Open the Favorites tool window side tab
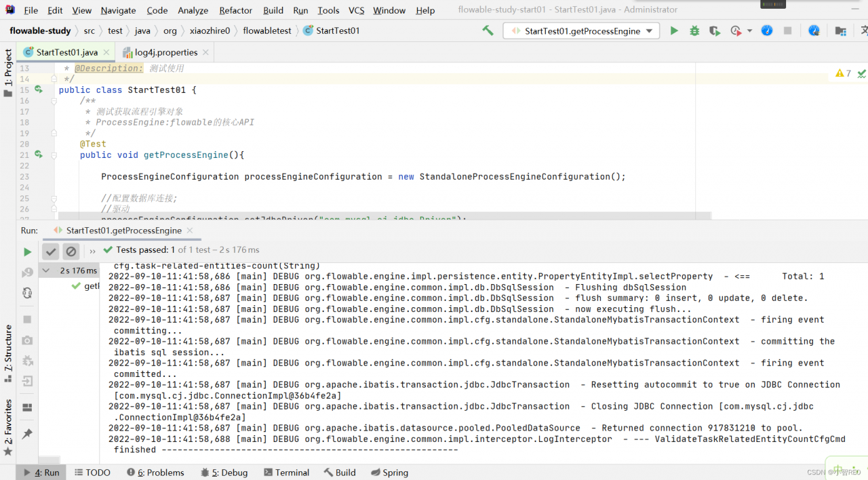This screenshot has height=480, width=868. point(8,427)
